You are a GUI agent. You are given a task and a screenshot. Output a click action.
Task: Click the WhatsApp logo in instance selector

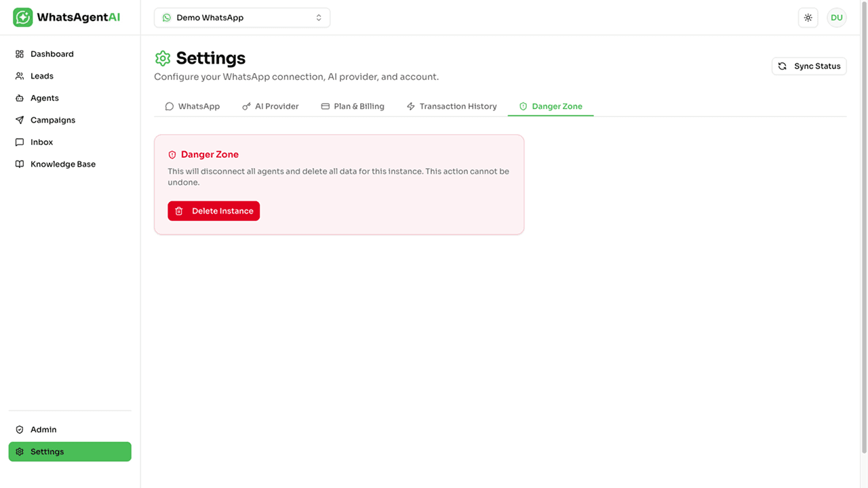167,18
